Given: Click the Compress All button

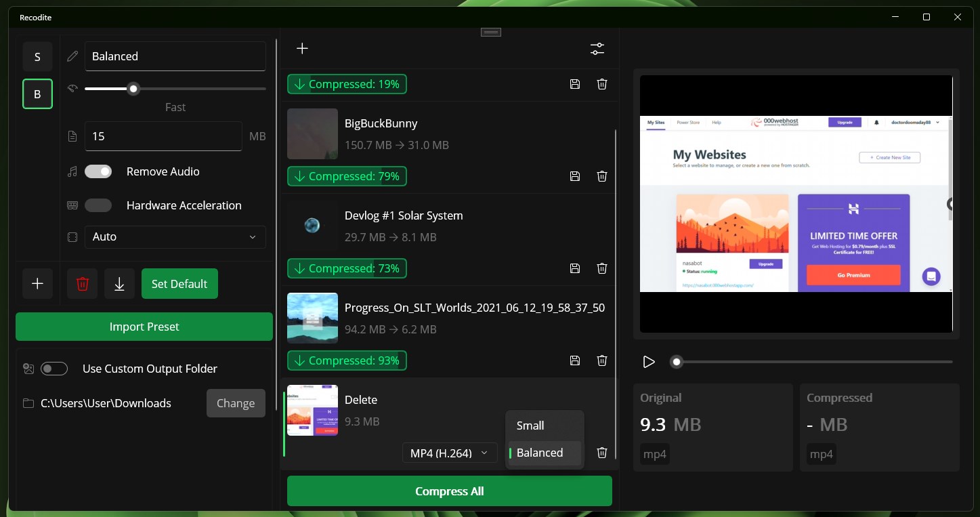Looking at the screenshot, I should (x=450, y=491).
